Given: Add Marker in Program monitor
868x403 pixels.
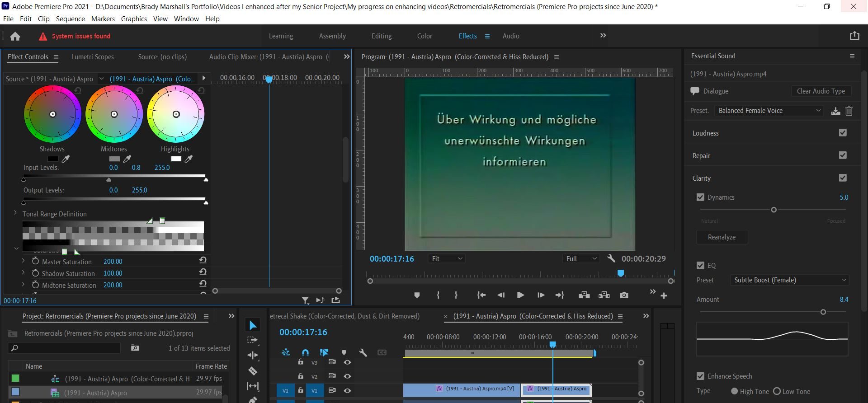Looking at the screenshot, I should 417,295.
